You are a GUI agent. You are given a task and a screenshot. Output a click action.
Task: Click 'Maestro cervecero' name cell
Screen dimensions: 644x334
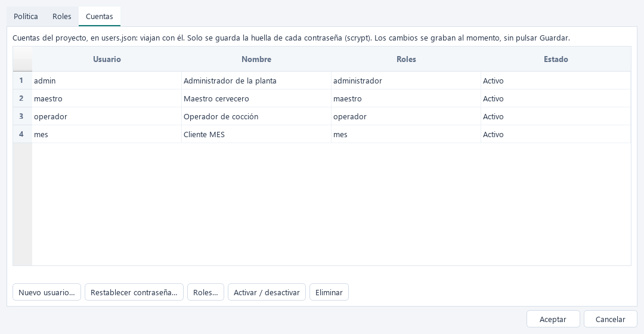[x=256, y=98]
